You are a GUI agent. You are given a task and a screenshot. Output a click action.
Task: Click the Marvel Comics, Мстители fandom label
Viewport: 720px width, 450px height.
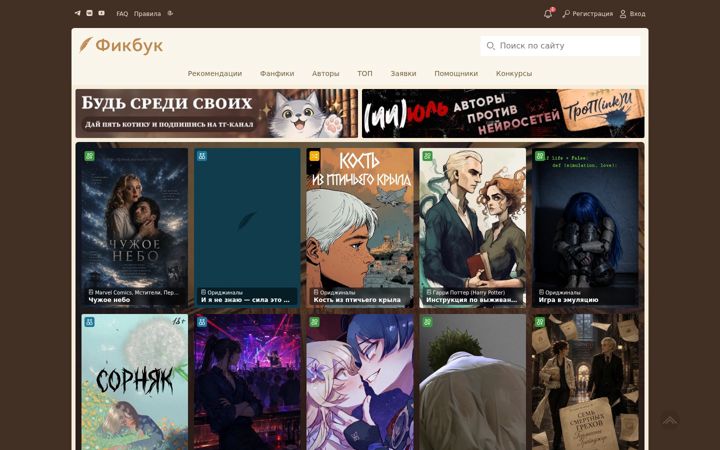click(x=133, y=292)
